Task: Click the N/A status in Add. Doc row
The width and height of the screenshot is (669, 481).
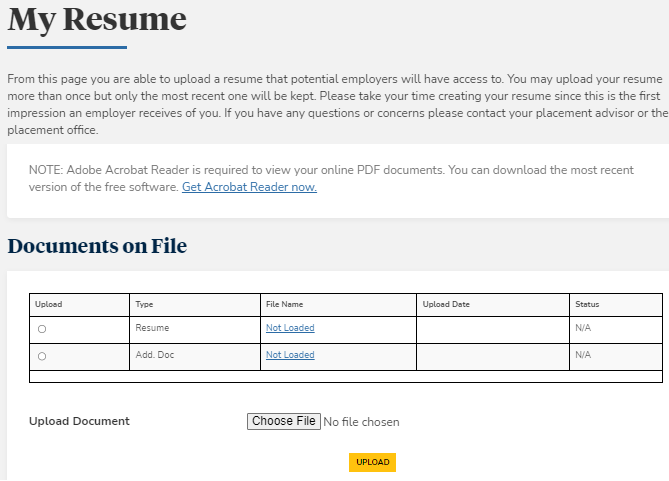Action: point(583,355)
